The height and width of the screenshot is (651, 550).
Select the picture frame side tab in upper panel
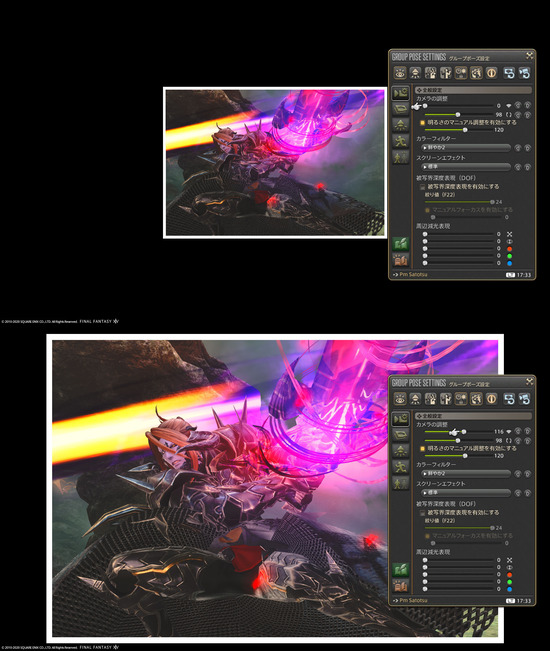tap(401, 109)
